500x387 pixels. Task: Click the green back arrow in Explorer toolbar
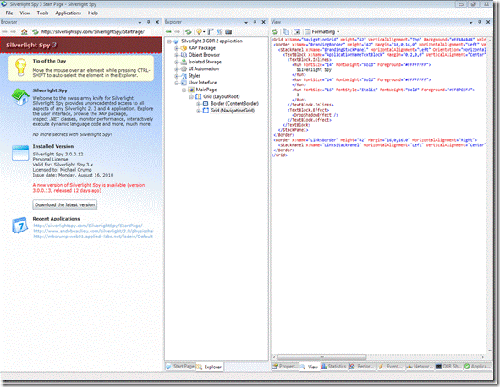(x=169, y=32)
